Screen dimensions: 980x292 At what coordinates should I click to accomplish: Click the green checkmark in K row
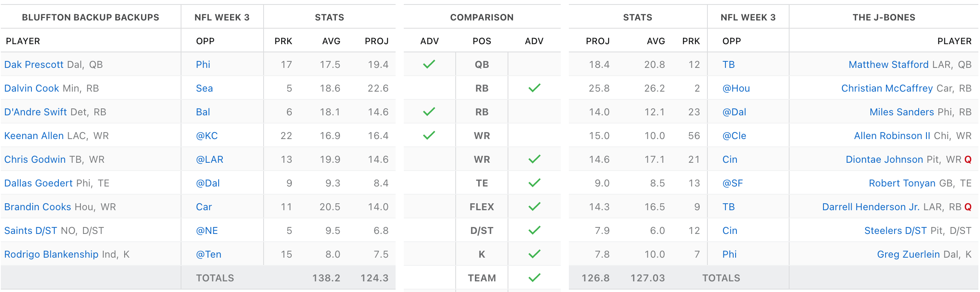click(534, 254)
